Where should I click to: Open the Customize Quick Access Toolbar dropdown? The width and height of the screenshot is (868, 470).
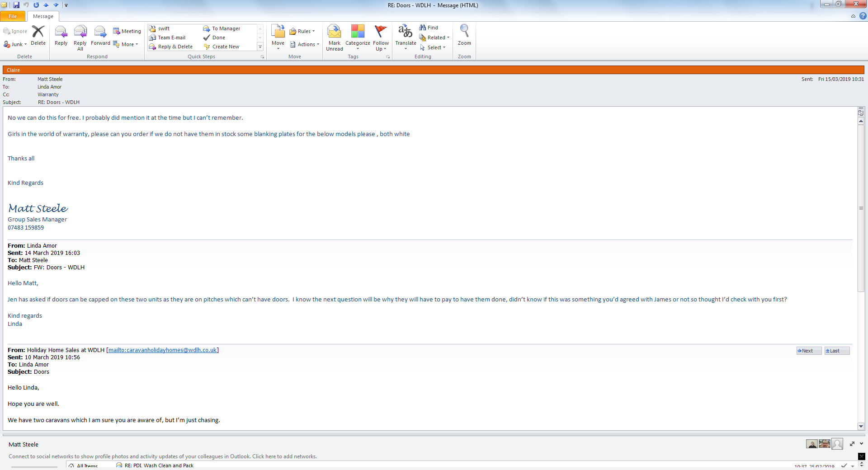click(66, 5)
